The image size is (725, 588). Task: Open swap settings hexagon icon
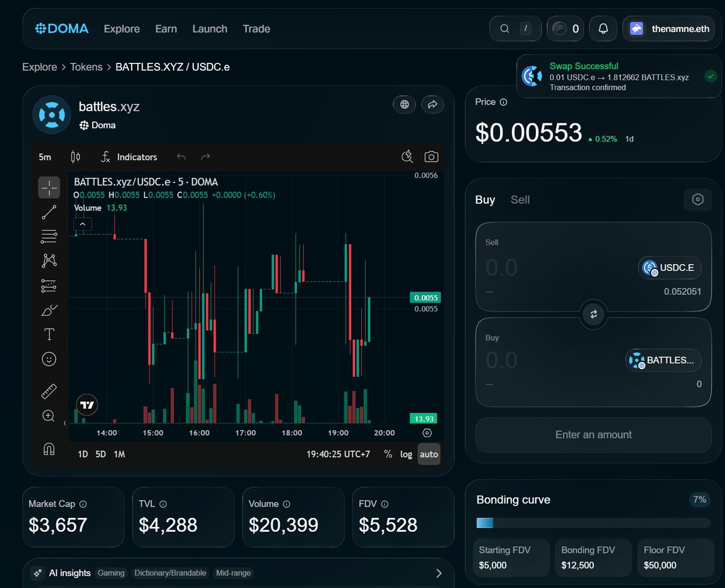click(698, 199)
